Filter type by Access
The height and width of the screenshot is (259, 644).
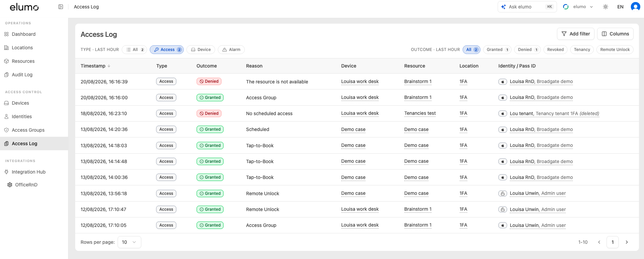point(167,50)
